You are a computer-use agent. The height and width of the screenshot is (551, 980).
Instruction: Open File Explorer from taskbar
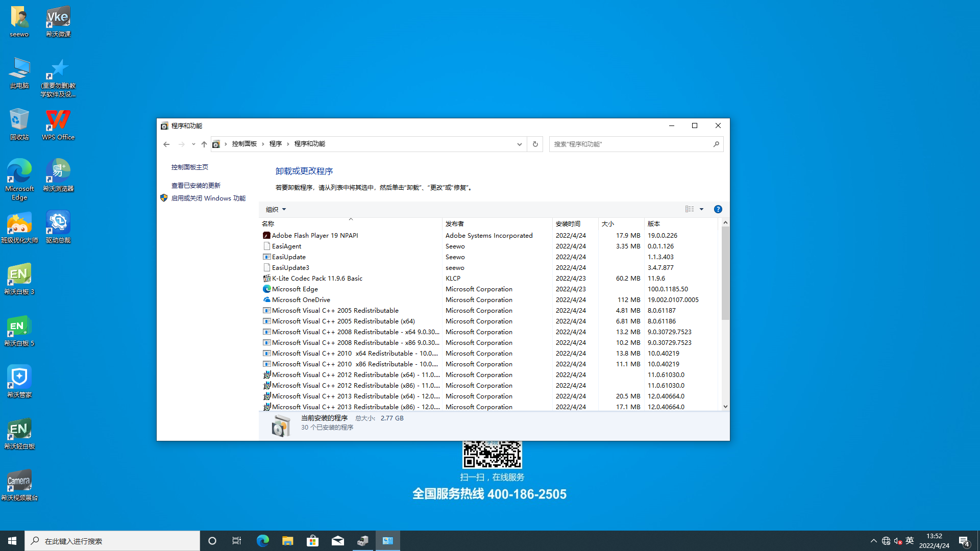coord(288,541)
